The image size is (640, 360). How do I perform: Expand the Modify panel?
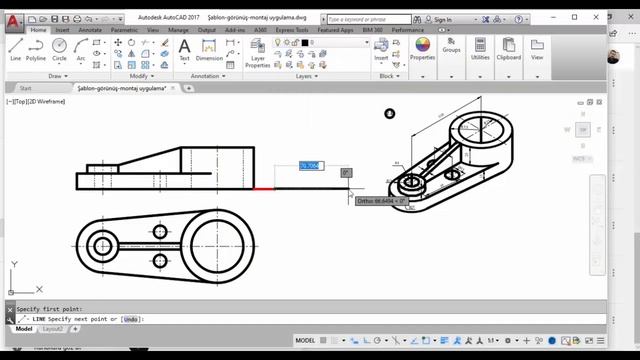point(142,76)
